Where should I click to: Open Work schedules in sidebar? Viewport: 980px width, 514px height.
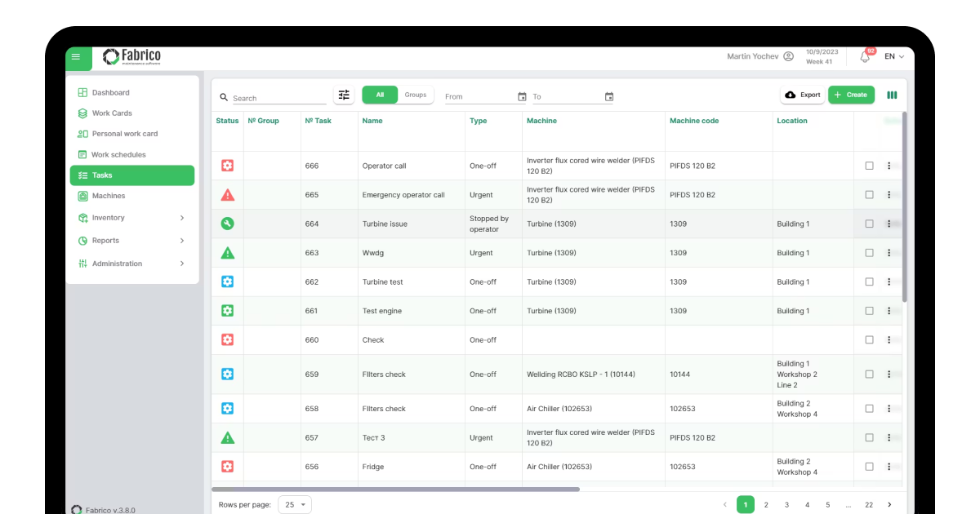click(x=132, y=155)
